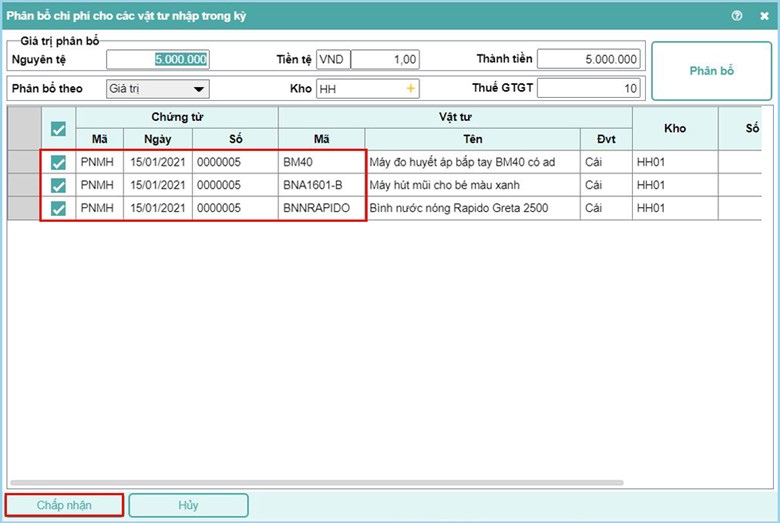Open the Phân bổ theo dropdown
The height and width of the screenshot is (523, 780).
pos(157,89)
